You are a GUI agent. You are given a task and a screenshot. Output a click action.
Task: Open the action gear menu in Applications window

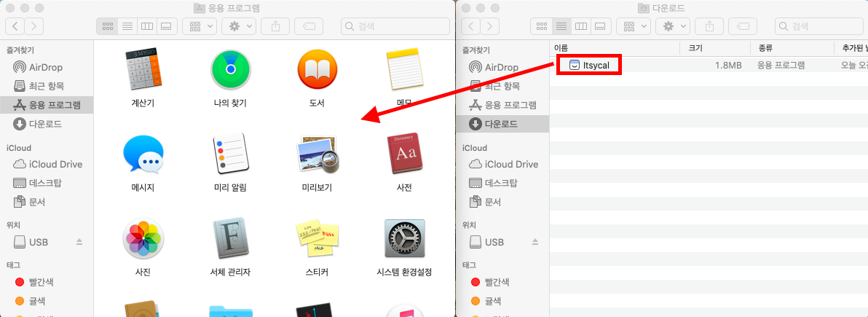239,26
